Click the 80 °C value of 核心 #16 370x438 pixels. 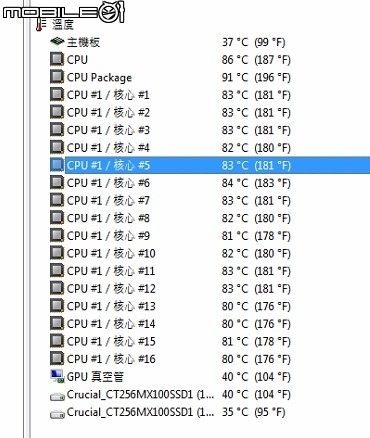pyautogui.click(x=256, y=359)
